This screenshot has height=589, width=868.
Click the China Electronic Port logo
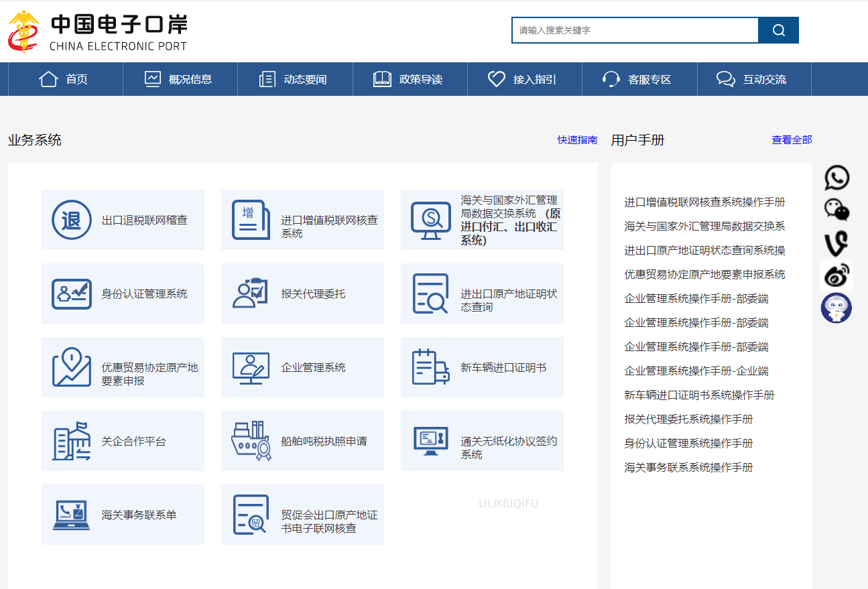(x=98, y=31)
